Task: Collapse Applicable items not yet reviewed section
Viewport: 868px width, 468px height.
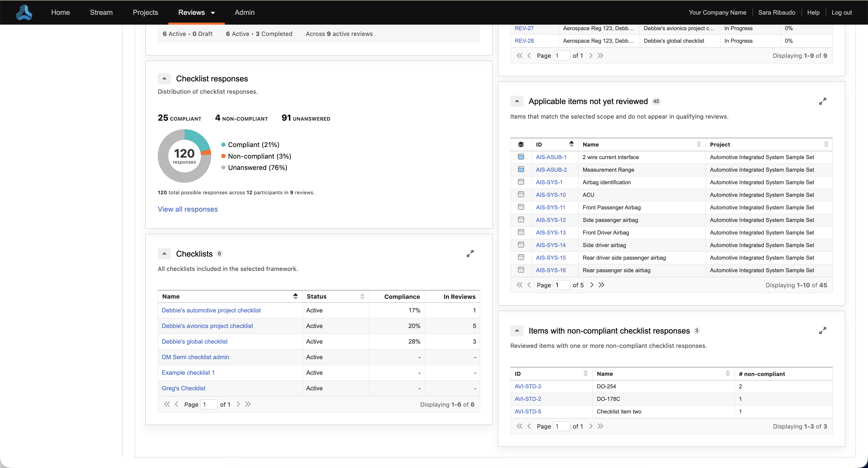Action: pos(517,101)
